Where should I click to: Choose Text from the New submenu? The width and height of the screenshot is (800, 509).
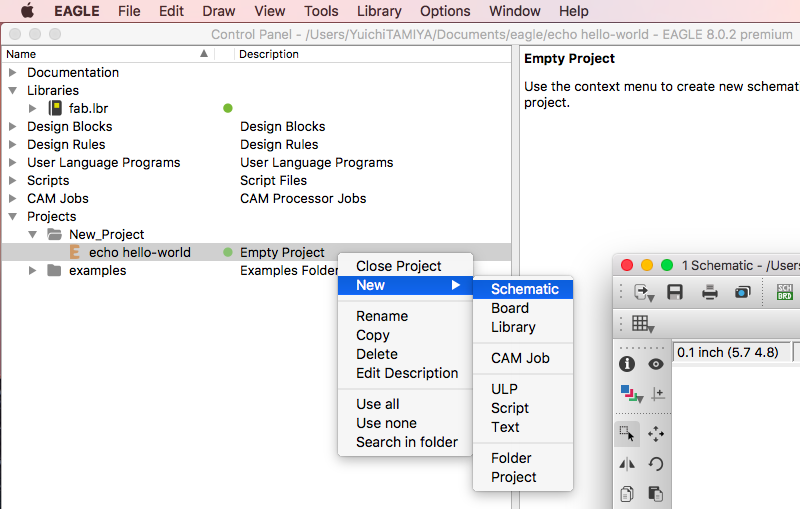click(x=523, y=427)
